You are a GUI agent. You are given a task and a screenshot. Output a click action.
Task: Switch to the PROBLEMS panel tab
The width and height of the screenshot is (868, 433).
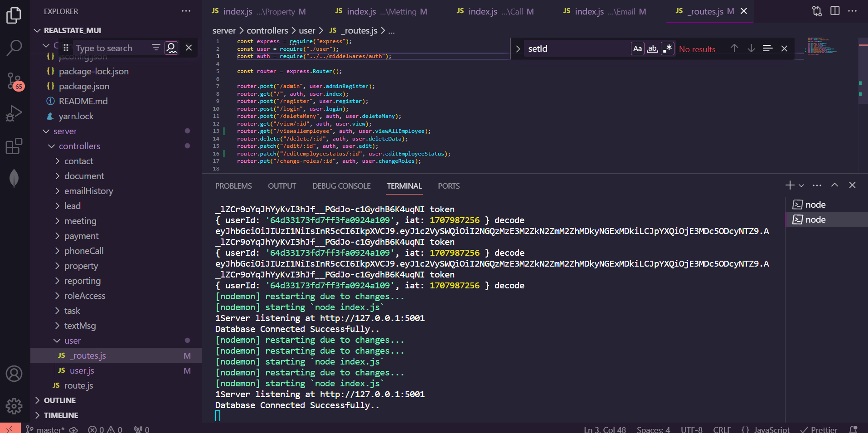(233, 186)
